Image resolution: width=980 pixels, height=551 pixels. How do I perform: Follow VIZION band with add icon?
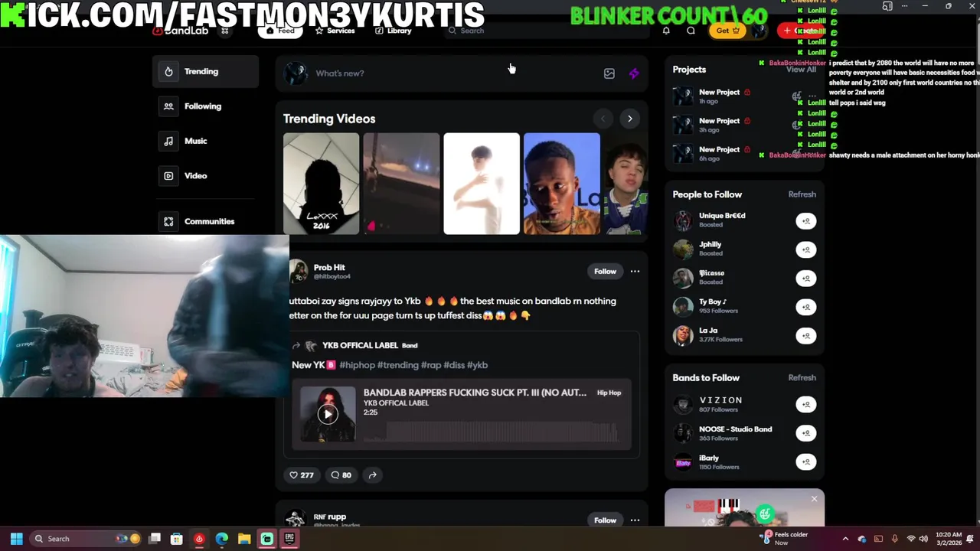tap(806, 404)
